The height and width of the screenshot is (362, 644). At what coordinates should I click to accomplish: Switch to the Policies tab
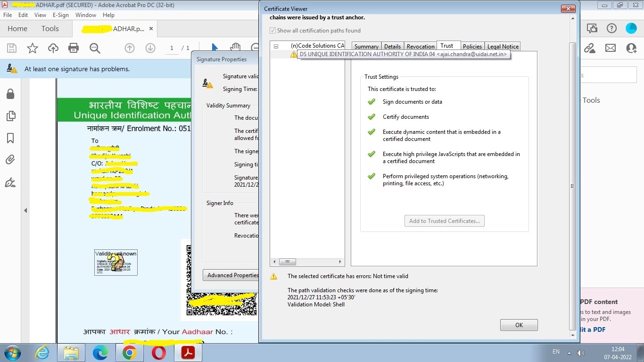coord(472,46)
